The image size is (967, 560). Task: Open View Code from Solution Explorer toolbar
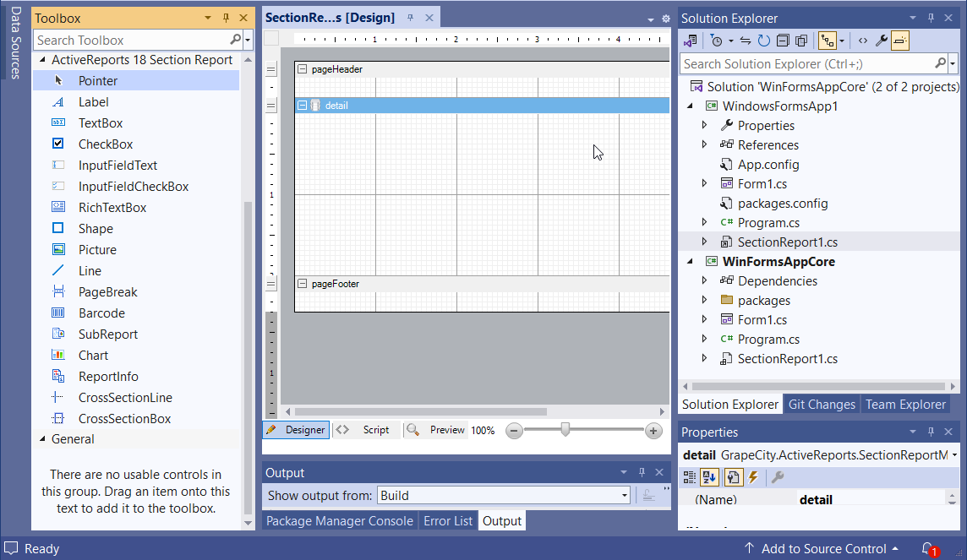tap(863, 41)
